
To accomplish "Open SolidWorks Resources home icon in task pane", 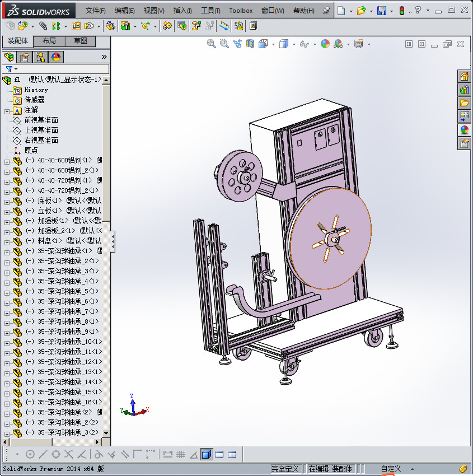I will (x=464, y=77).
